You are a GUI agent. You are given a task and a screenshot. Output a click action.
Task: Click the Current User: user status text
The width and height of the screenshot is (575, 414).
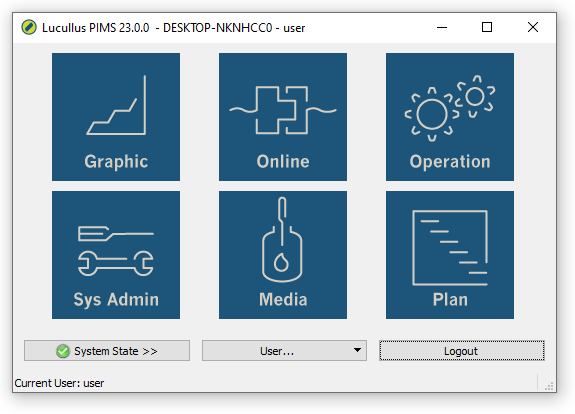click(59, 383)
